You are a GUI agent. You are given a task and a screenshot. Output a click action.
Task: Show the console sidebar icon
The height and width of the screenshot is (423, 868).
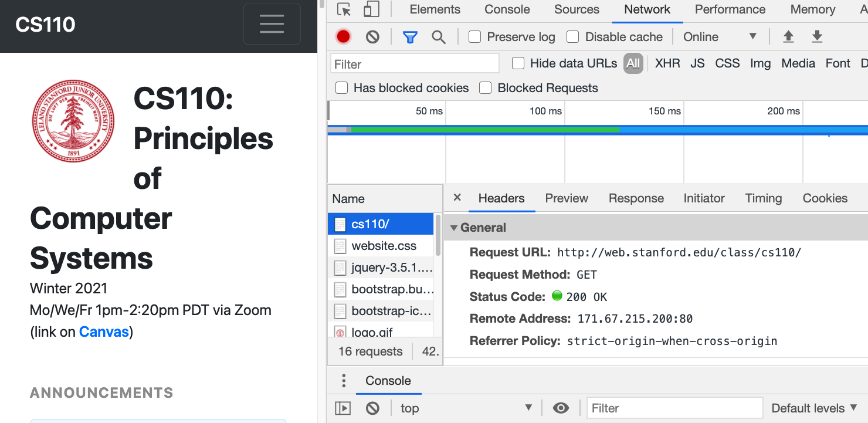[343, 408]
